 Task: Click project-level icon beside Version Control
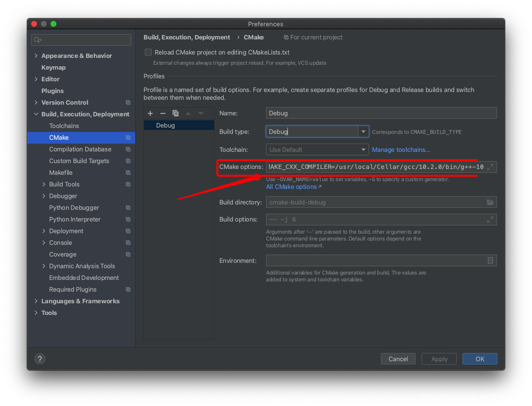pyautogui.click(x=128, y=103)
